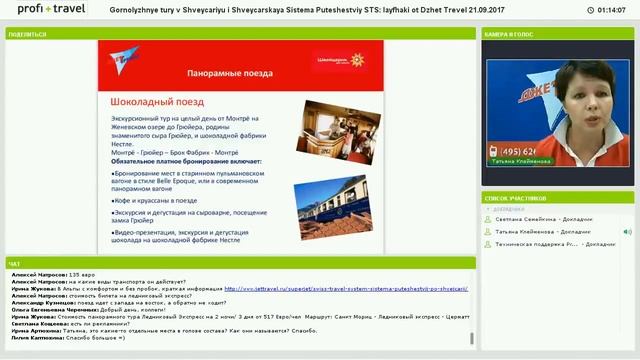The image size is (640, 360).
Task: Click the Чат panel header
Action: [x=240, y=263]
